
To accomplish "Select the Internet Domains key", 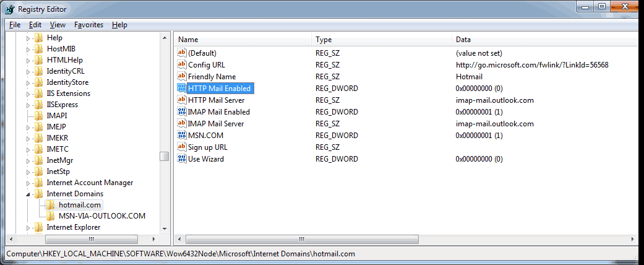I will (x=75, y=194).
